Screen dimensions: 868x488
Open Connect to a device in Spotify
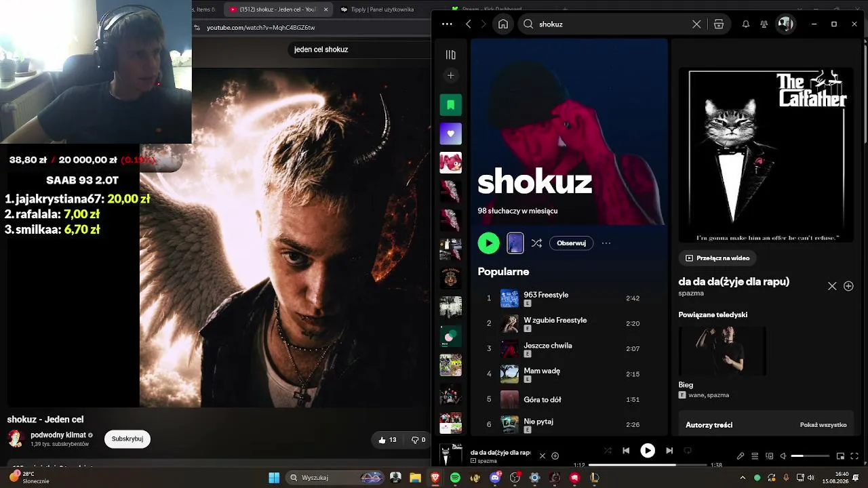tap(770, 456)
